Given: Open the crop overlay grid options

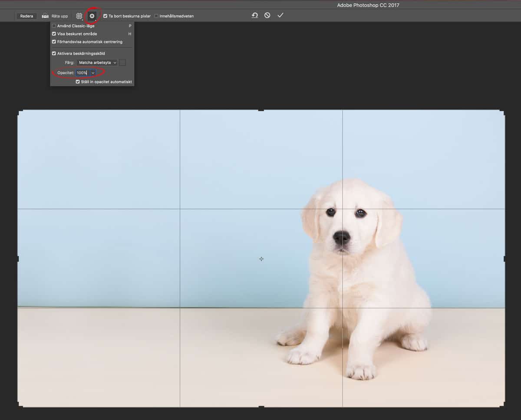Looking at the screenshot, I should (x=79, y=16).
